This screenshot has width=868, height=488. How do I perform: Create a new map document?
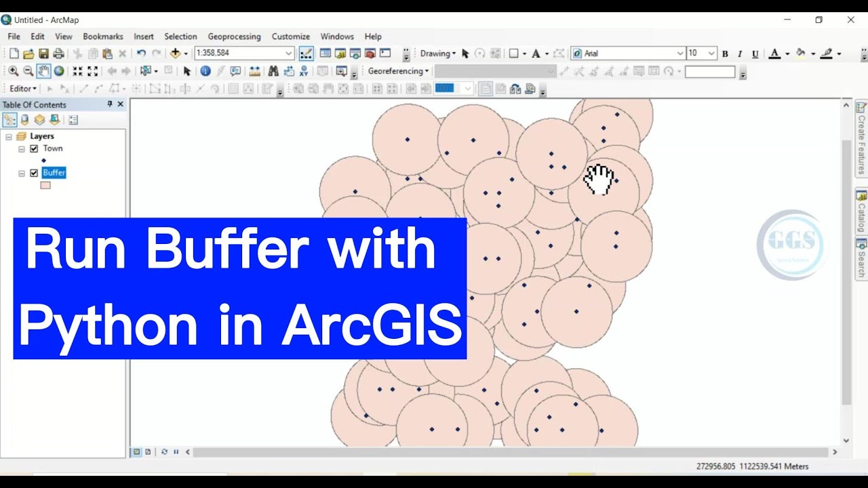coord(14,54)
